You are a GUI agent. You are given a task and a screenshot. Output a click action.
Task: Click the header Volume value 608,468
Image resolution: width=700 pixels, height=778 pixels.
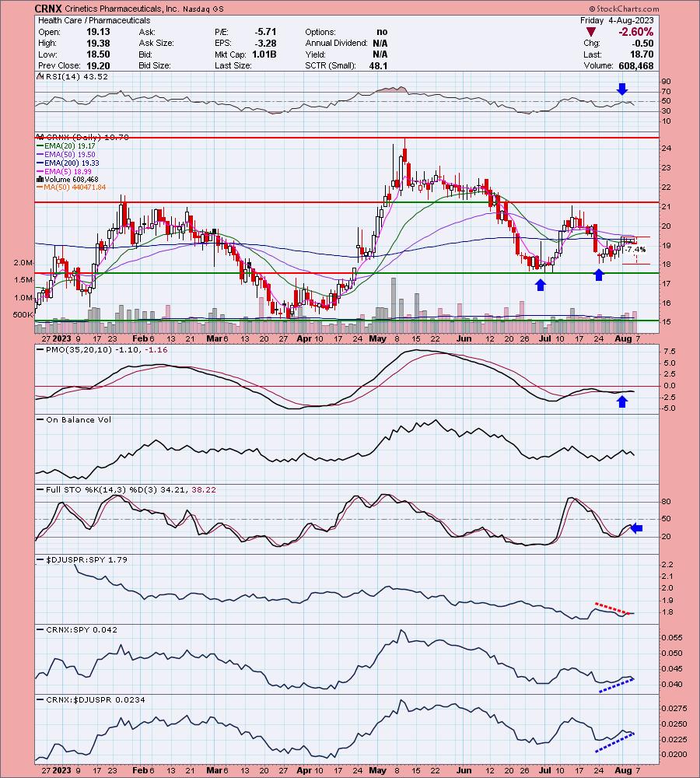pos(636,65)
